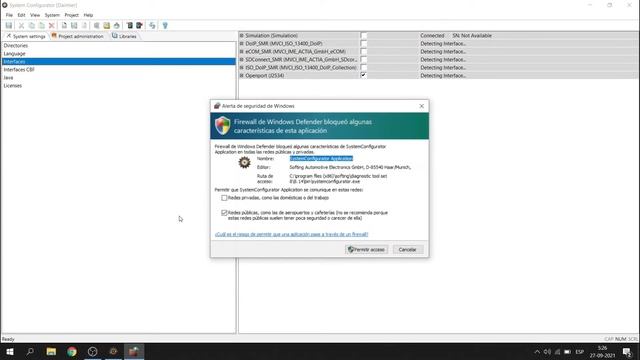
Task: Uncheck Openport (0534) interface checkbox
Action: click(x=364, y=75)
